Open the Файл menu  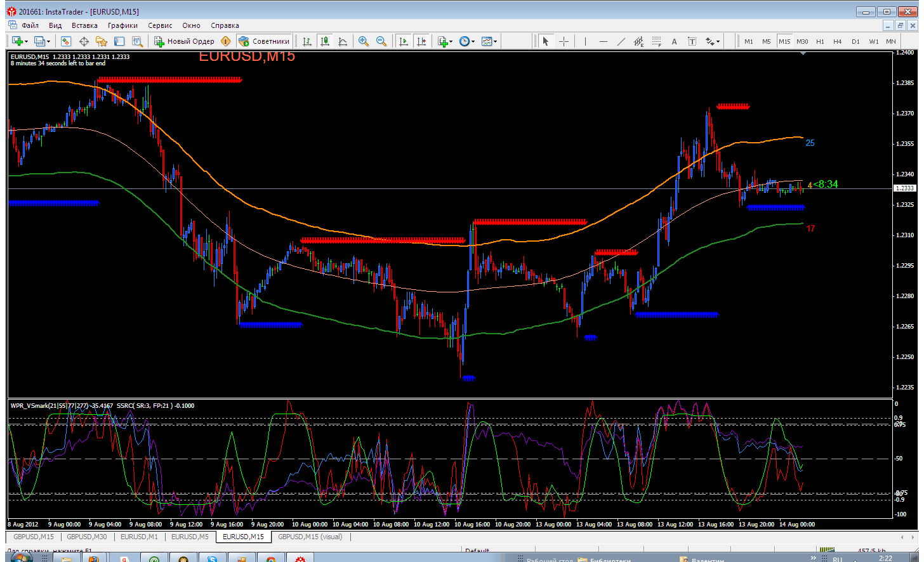pos(30,25)
